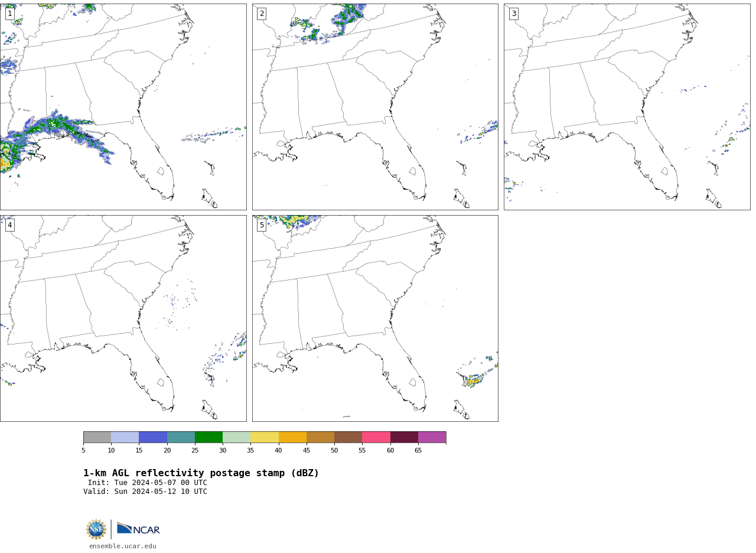
Task: Click the colorbar tick label 45
Action: coord(307,451)
